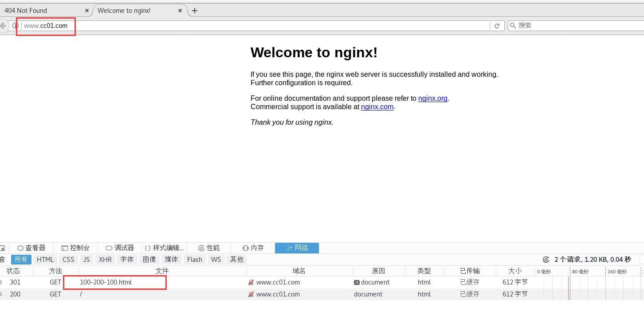Select the 网络 network panel
The height and width of the screenshot is (320, 644).
click(297, 248)
